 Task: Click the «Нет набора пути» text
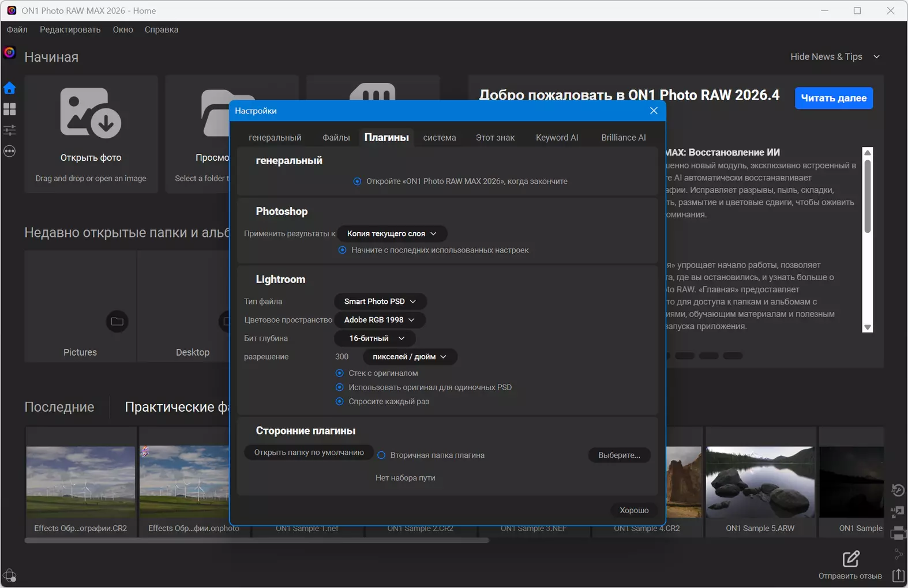406,478
